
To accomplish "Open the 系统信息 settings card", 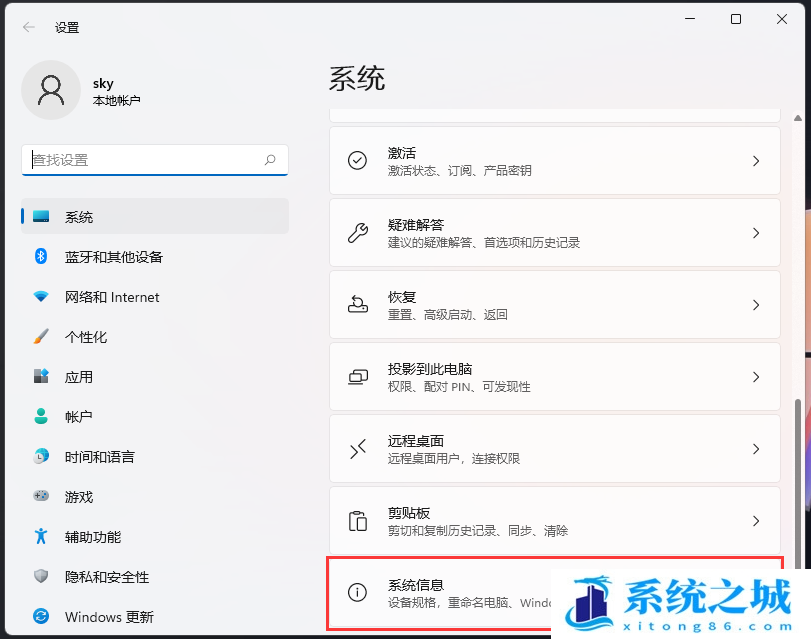I will [554, 593].
